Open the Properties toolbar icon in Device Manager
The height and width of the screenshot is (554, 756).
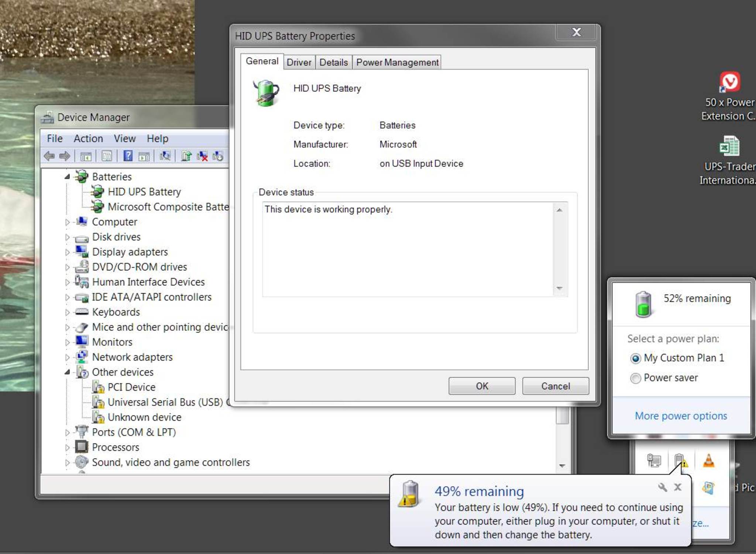107,156
